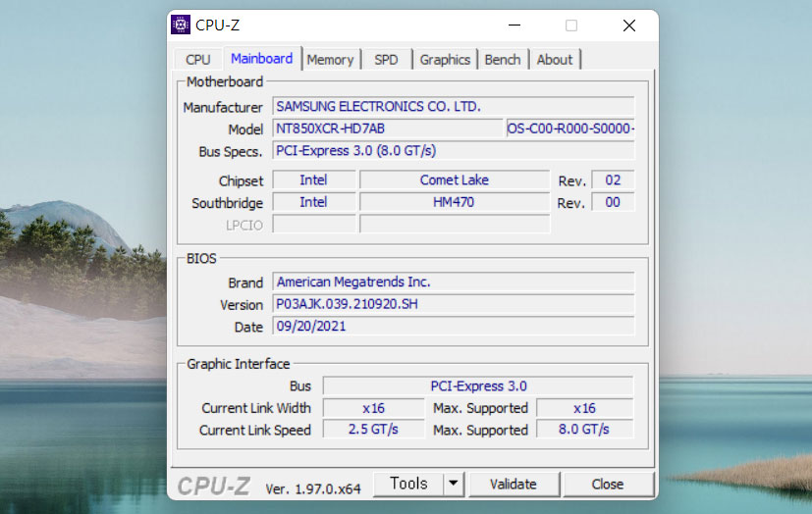Click the Chipset Rev. value 02
Image resolution: width=812 pixels, height=514 pixels.
tap(613, 180)
